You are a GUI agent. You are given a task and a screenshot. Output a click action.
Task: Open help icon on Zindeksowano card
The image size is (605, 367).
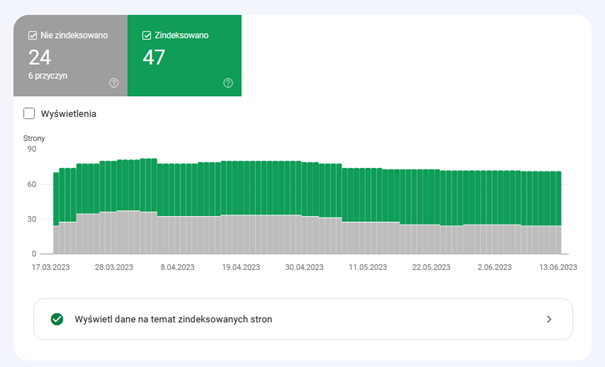(x=228, y=83)
